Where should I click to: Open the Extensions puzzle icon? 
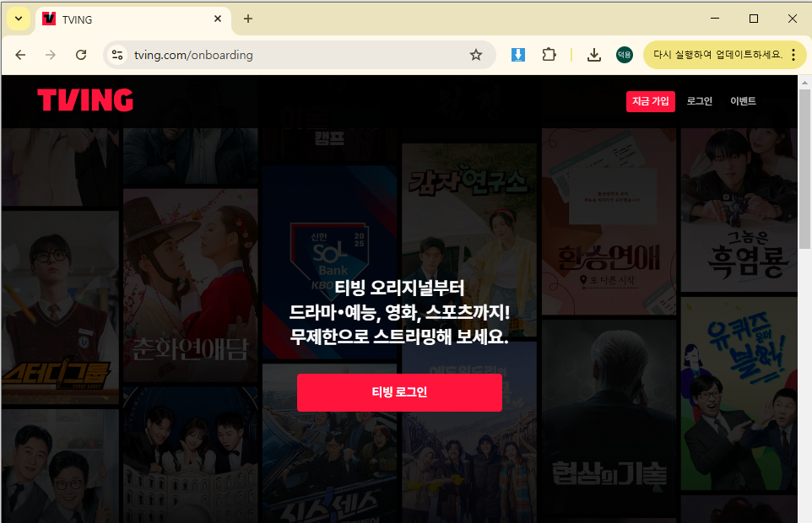pyautogui.click(x=549, y=55)
